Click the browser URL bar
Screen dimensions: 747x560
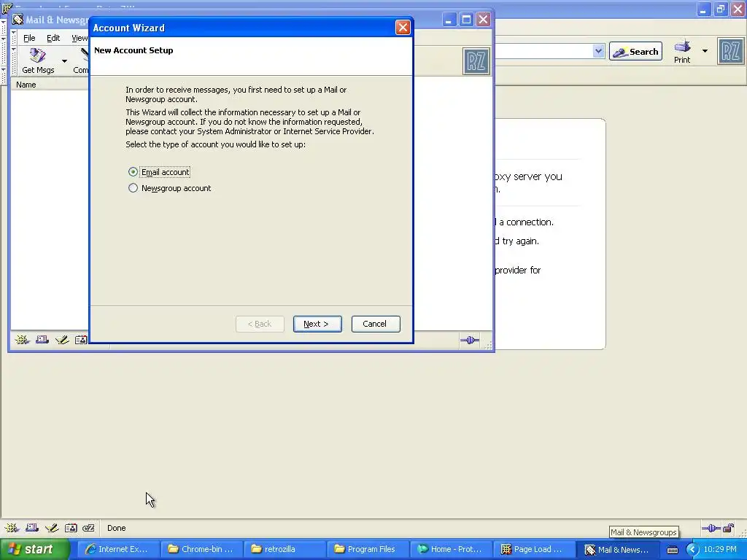[x=543, y=51]
